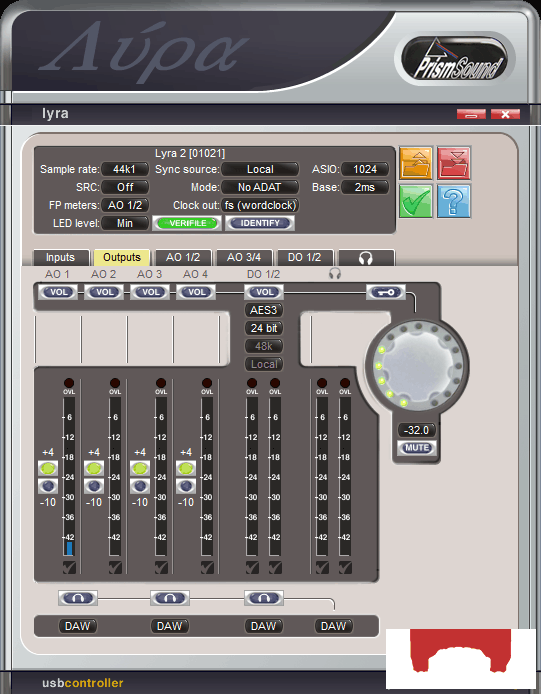Image resolution: width=541 pixels, height=694 pixels.
Task: Open Sample rate 44k1 dropdown
Action: (x=125, y=169)
